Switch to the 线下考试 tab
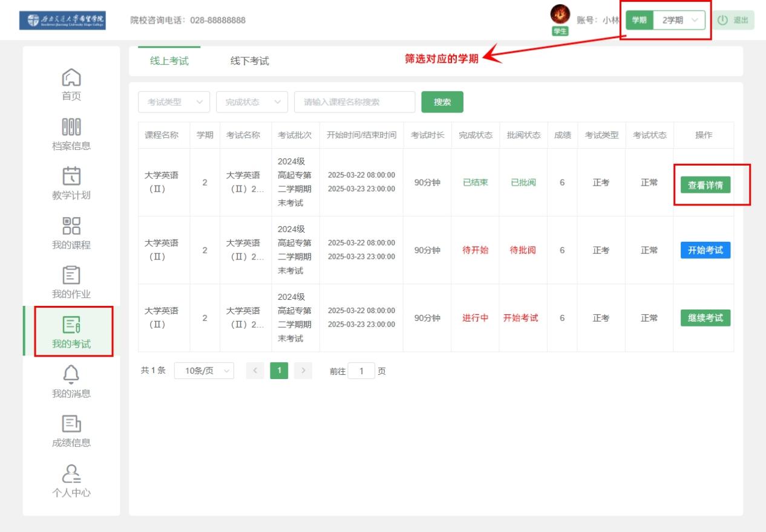 coord(250,61)
